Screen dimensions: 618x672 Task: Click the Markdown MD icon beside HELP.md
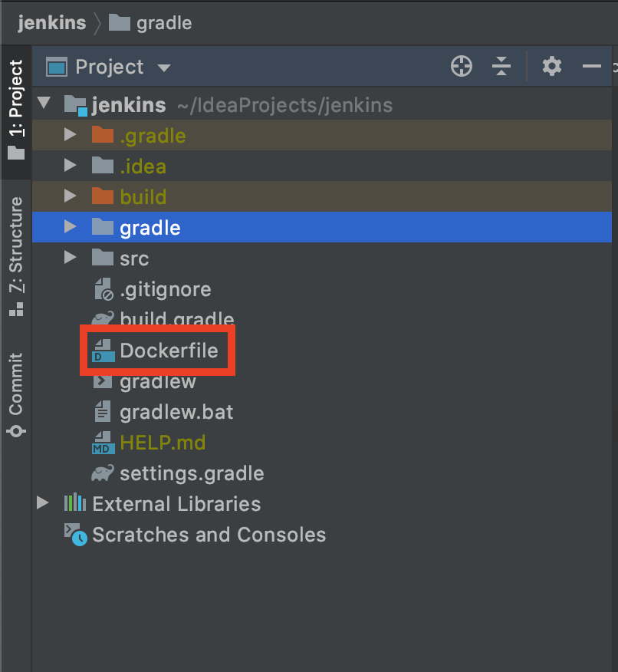pos(104,443)
